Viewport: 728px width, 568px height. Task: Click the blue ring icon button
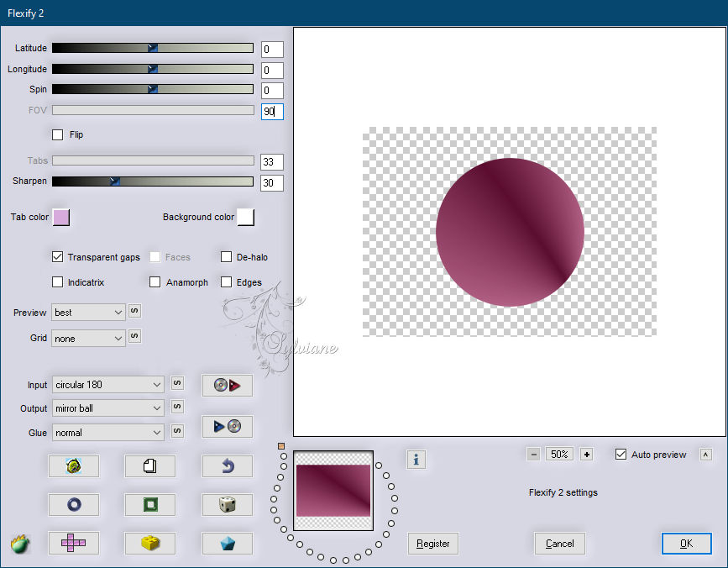tap(73, 504)
